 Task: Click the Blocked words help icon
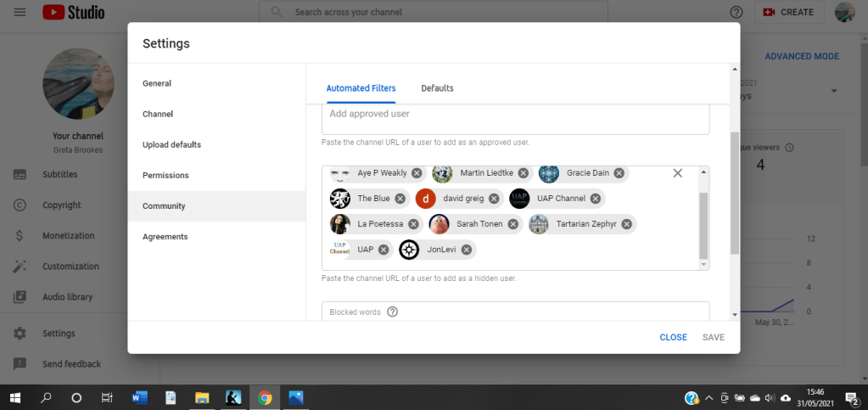point(392,312)
